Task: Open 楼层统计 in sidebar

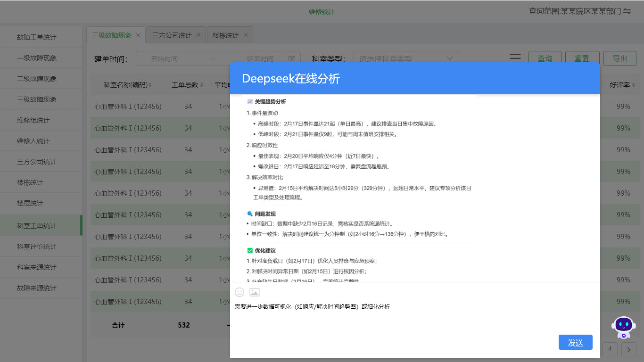Action: click(x=41, y=203)
